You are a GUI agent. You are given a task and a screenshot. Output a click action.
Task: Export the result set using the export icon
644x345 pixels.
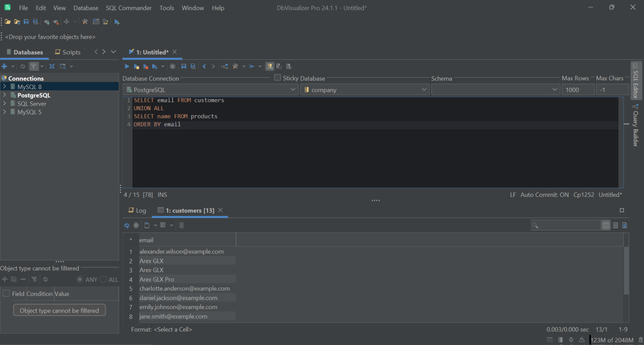click(147, 225)
